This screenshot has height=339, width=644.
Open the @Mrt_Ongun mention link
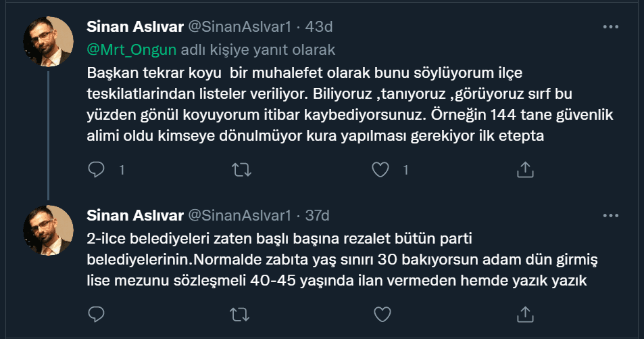tap(132, 49)
